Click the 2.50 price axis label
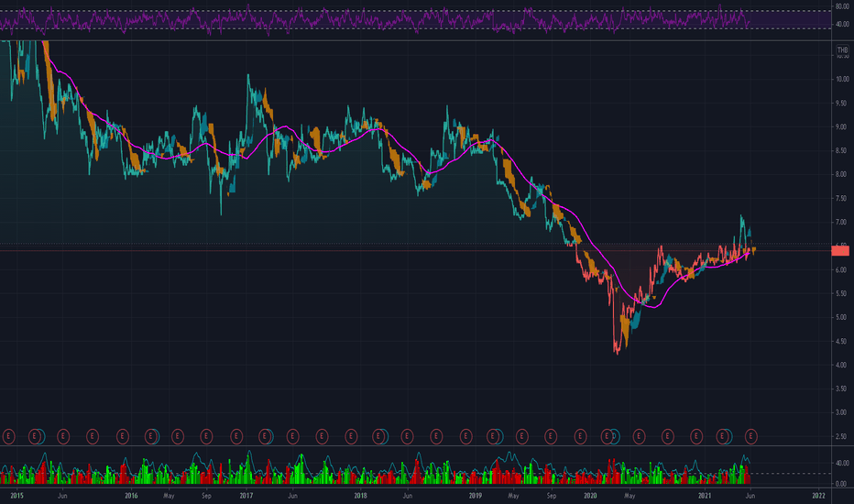This screenshot has height=504, width=854. [841, 436]
